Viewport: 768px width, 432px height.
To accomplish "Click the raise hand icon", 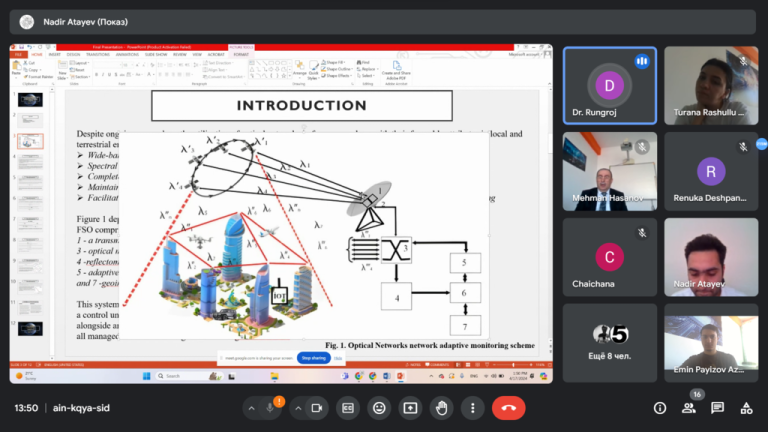I will pyautogui.click(x=441, y=408).
